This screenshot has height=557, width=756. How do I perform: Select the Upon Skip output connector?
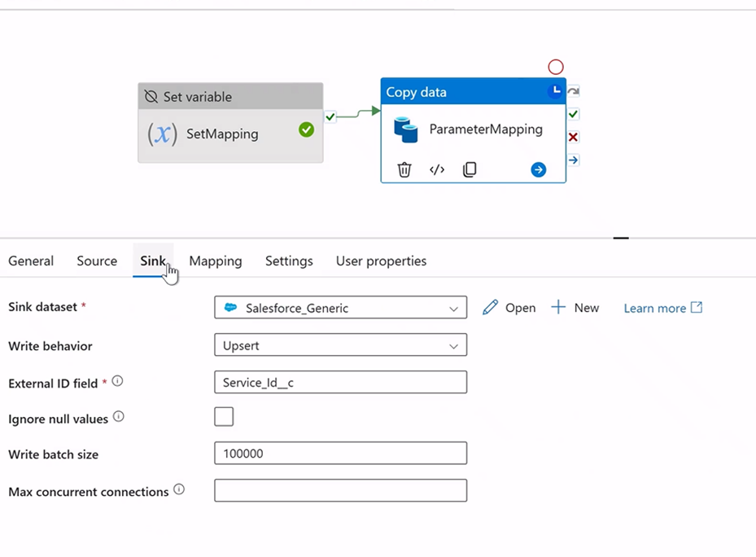[573, 90]
